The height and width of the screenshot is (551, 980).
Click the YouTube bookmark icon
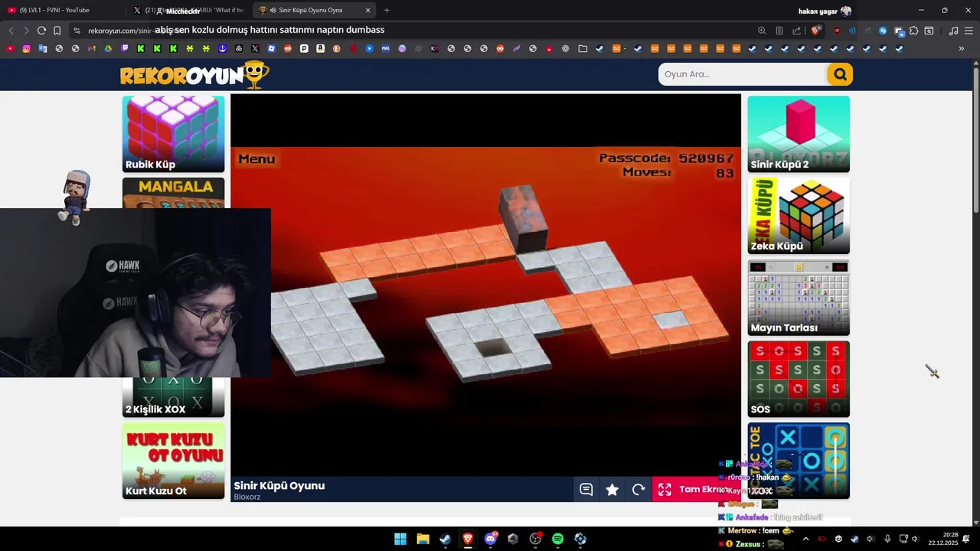point(10,48)
